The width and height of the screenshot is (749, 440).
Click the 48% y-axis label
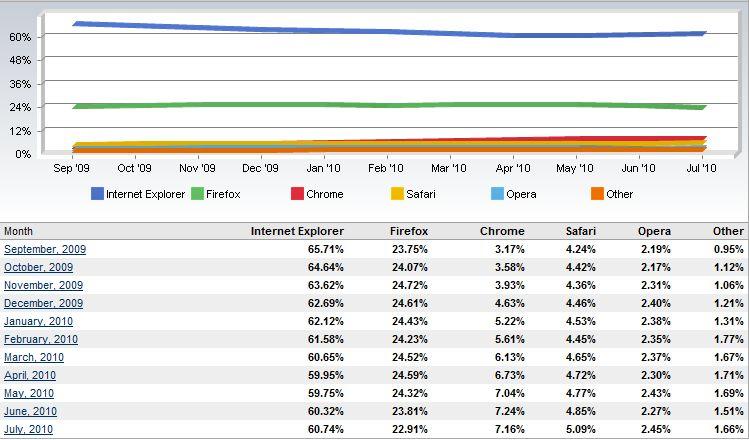20,61
